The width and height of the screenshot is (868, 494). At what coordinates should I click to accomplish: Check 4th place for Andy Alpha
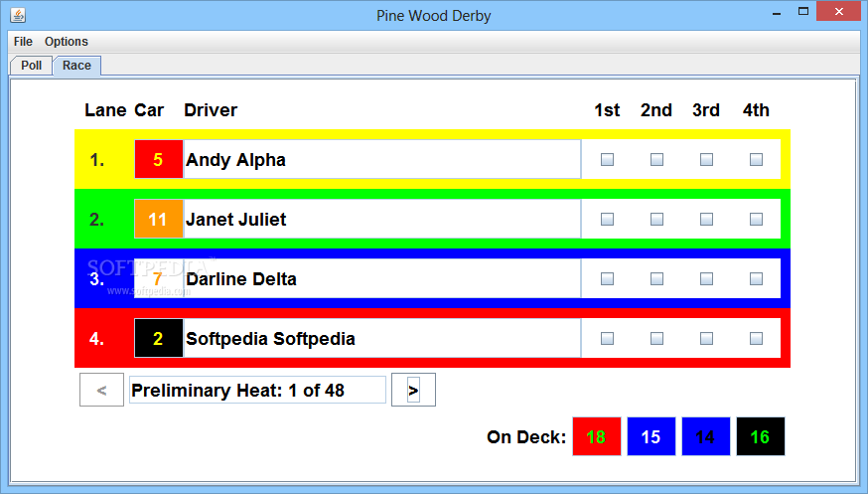pos(756,159)
